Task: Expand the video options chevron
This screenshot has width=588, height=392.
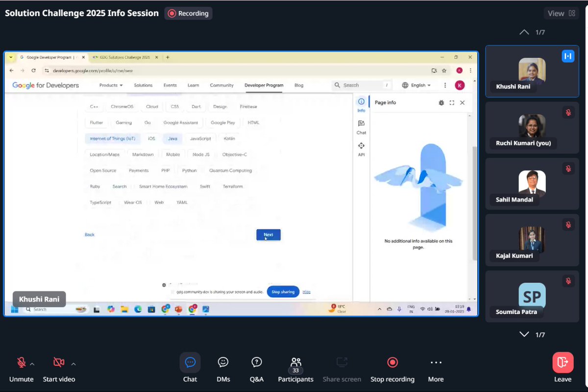Action: coord(73,364)
